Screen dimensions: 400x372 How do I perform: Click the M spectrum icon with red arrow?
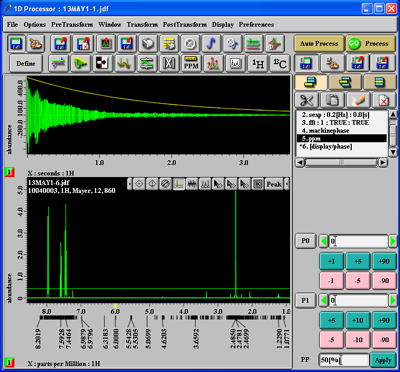pyautogui.click(x=106, y=44)
